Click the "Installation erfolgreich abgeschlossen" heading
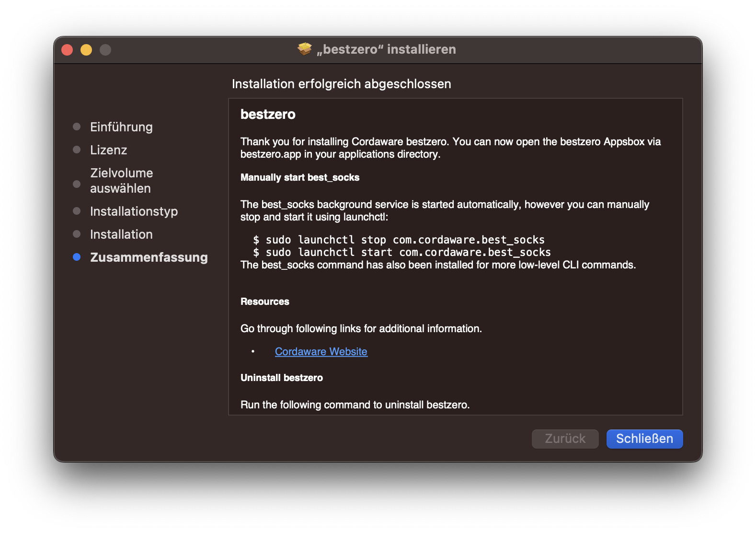 click(x=341, y=84)
